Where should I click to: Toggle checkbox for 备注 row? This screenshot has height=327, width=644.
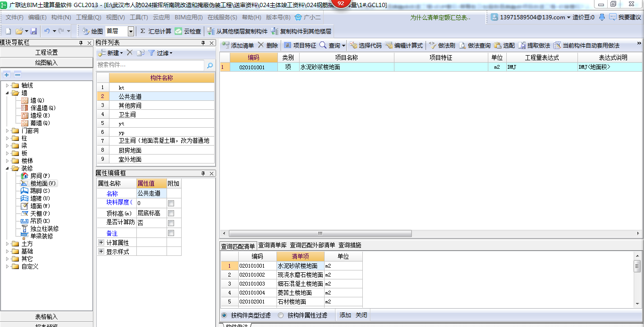(x=171, y=233)
